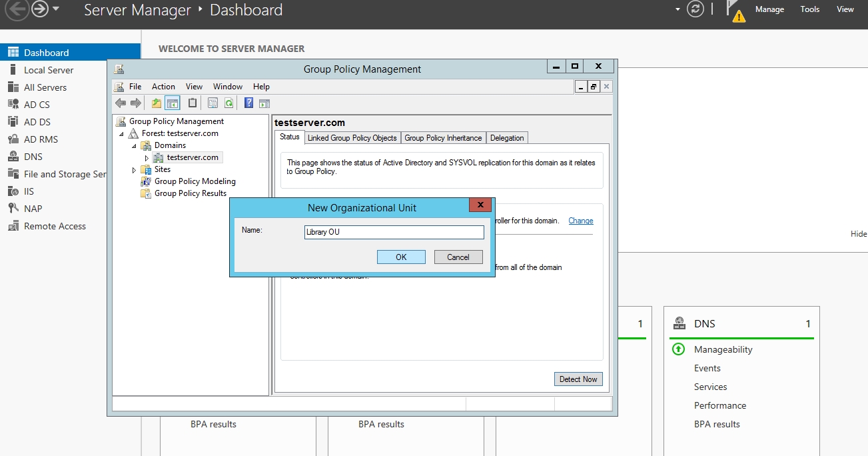This screenshot has height=456, width=868.
Task: Click the Refresh toolbar icon
Action: tap(228, 103)
